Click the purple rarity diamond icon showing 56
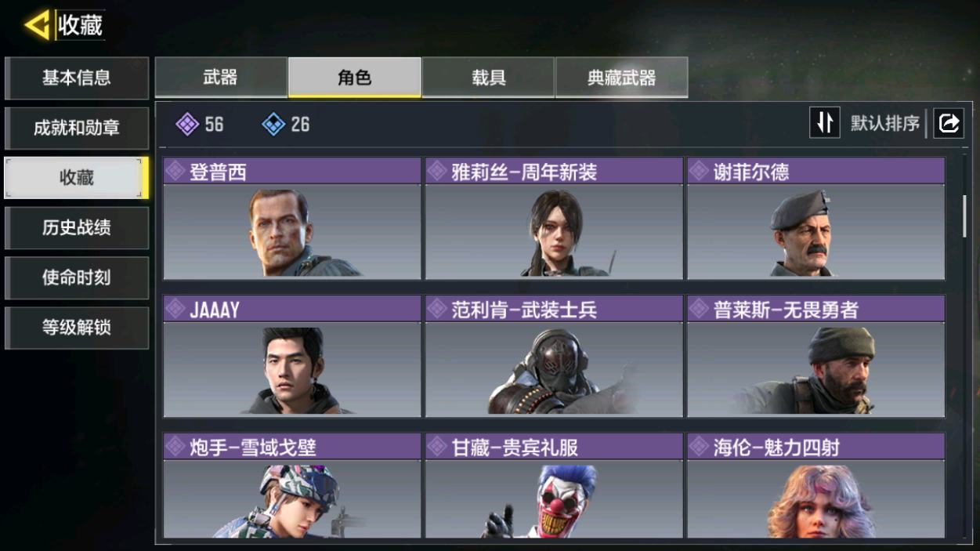The width and height of the screenshot is (980, 551). coord(187,124)
